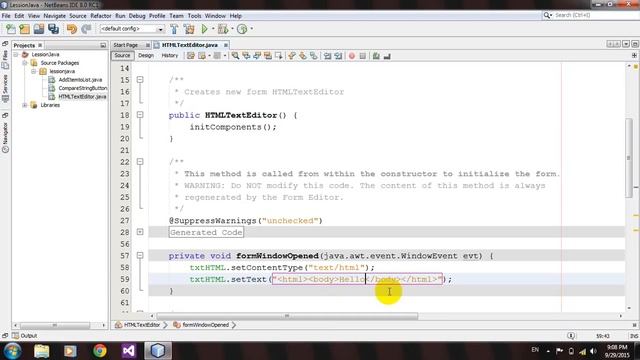Select the HTMLTextEditor.java editor tab
Screen dimensions: 640x360
click(190, 45)
